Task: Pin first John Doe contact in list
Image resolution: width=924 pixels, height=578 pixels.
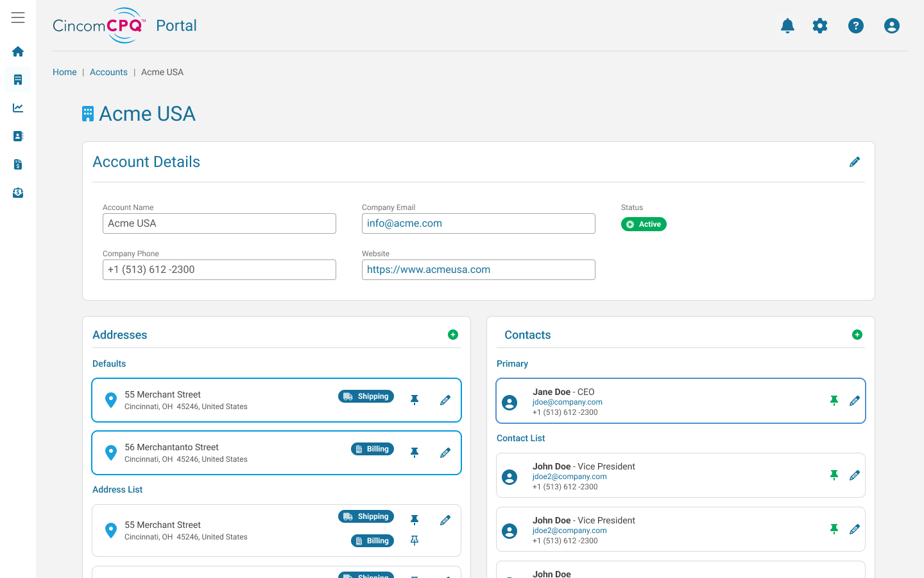Action: (834, 475)
